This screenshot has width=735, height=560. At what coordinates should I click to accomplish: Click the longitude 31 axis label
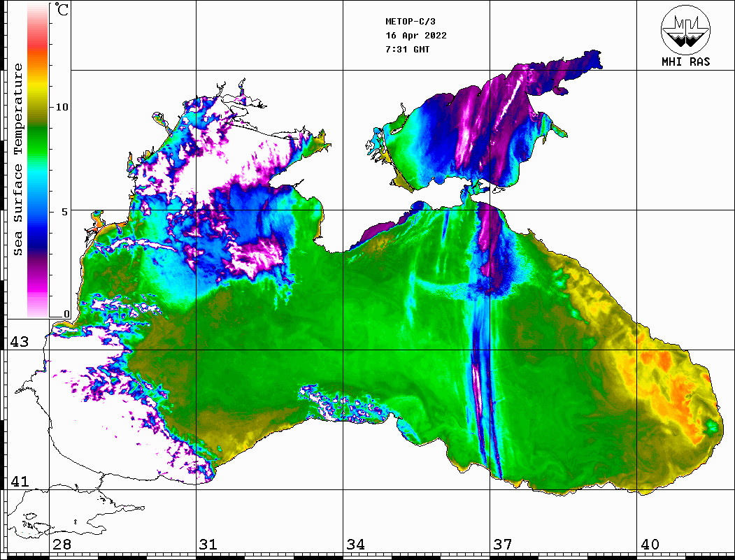[208, 545]
